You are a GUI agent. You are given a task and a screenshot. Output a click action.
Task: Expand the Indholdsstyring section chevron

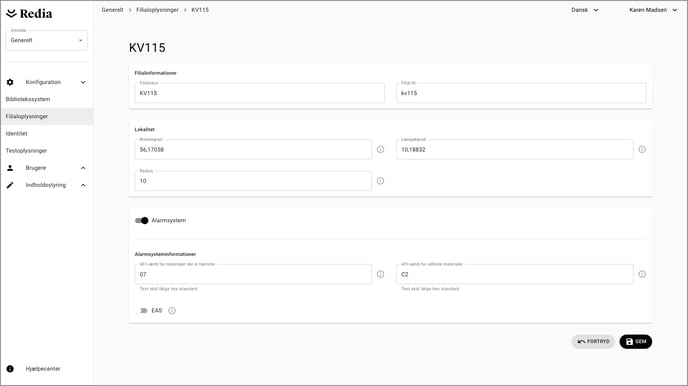(83, 185)
